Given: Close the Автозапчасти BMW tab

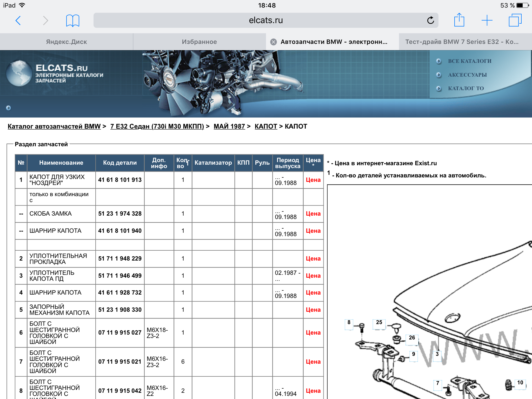Looking at the screenshot, I should pos(274,42).
